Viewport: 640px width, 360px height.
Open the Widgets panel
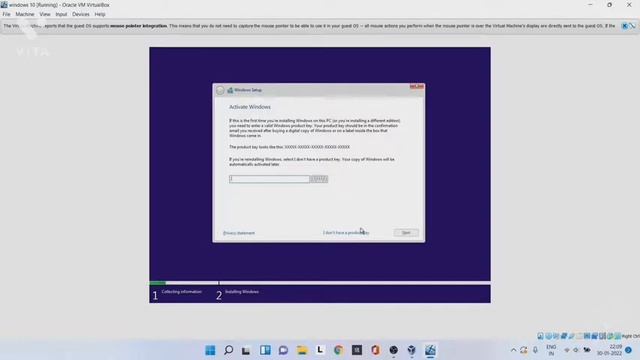point(265,350)
